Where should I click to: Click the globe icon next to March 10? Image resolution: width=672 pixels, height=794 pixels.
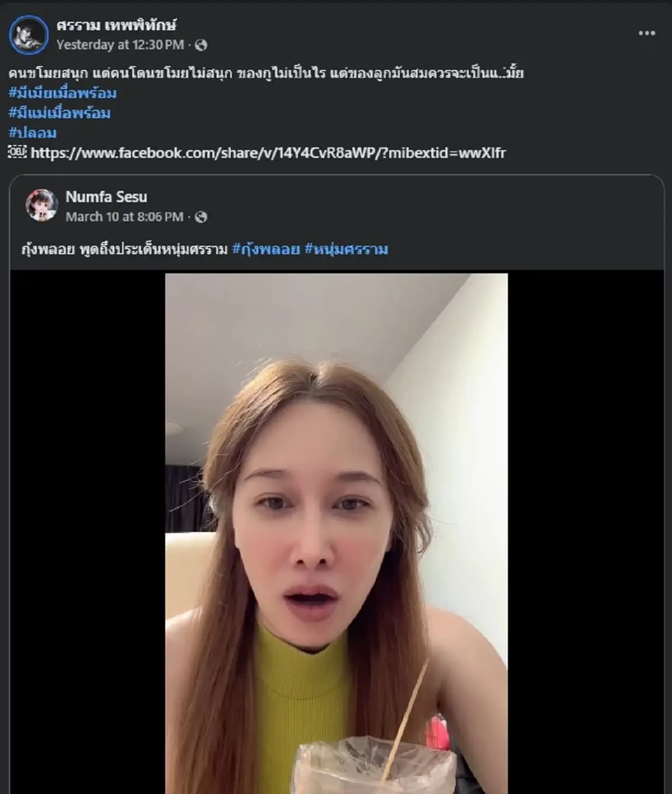click(x=201, y=217)
